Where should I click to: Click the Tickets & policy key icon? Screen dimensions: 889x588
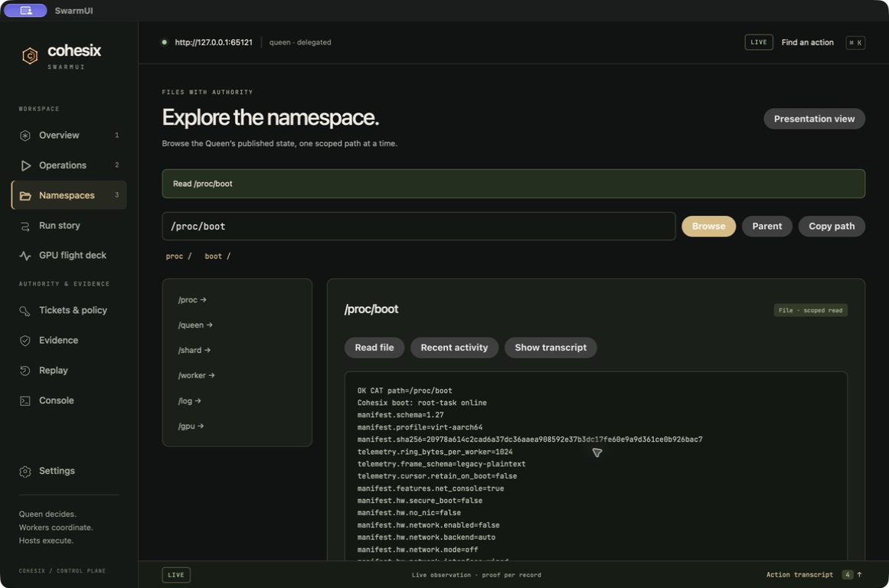[25, 311]
